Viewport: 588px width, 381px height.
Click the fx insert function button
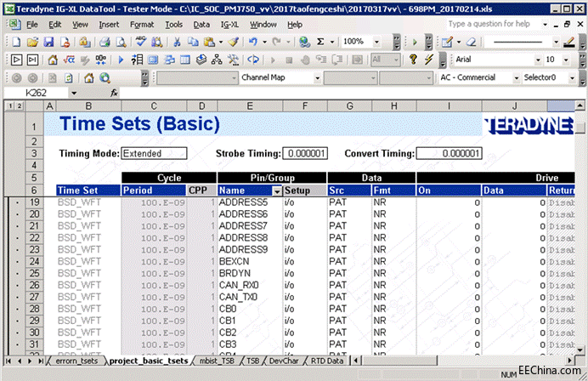pos(115,93)
